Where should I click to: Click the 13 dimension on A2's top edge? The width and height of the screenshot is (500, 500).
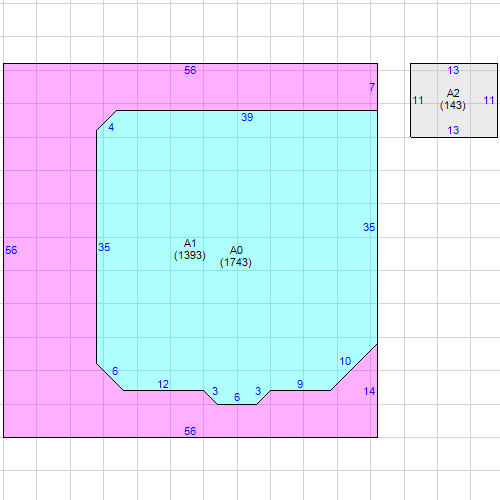point(453,70)
